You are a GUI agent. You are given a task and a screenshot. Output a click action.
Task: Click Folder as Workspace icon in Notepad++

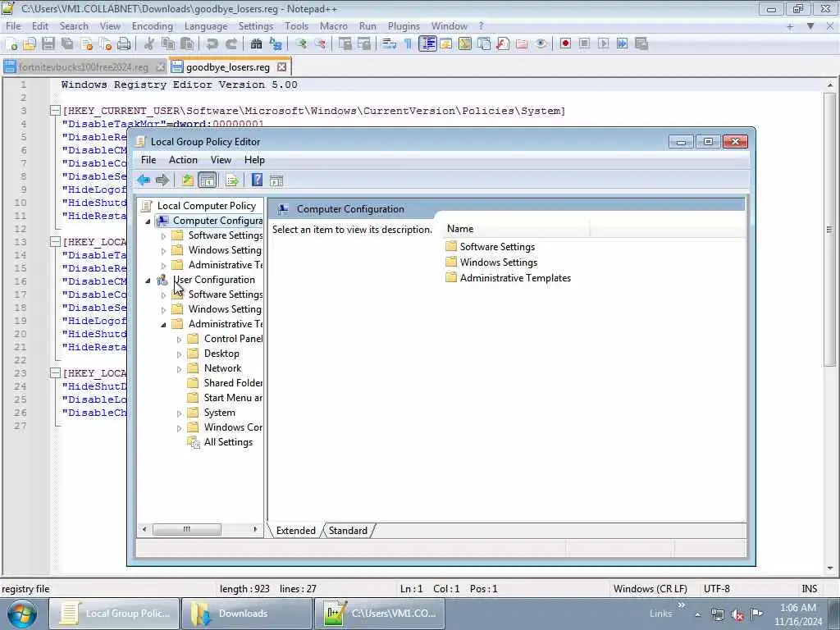point(522,44)
